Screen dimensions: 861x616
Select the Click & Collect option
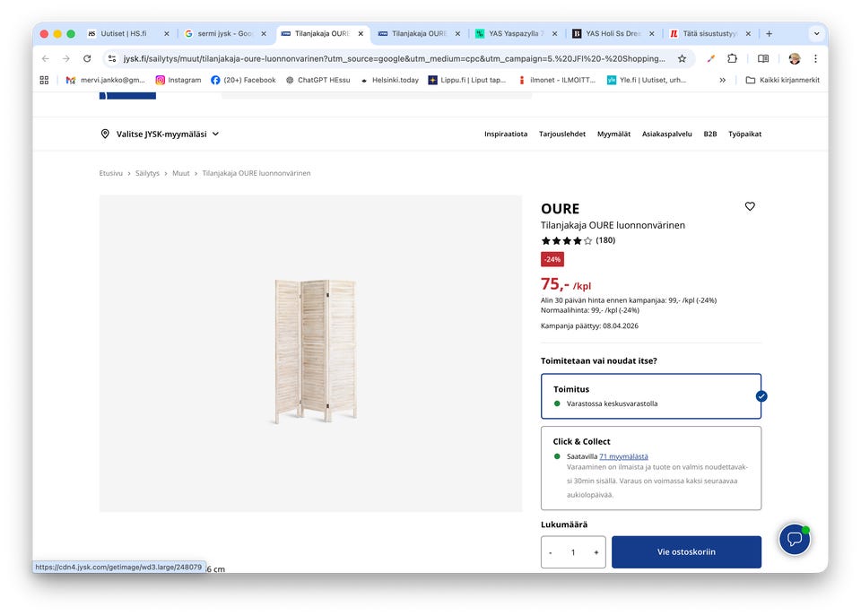[x=651, y=468]
